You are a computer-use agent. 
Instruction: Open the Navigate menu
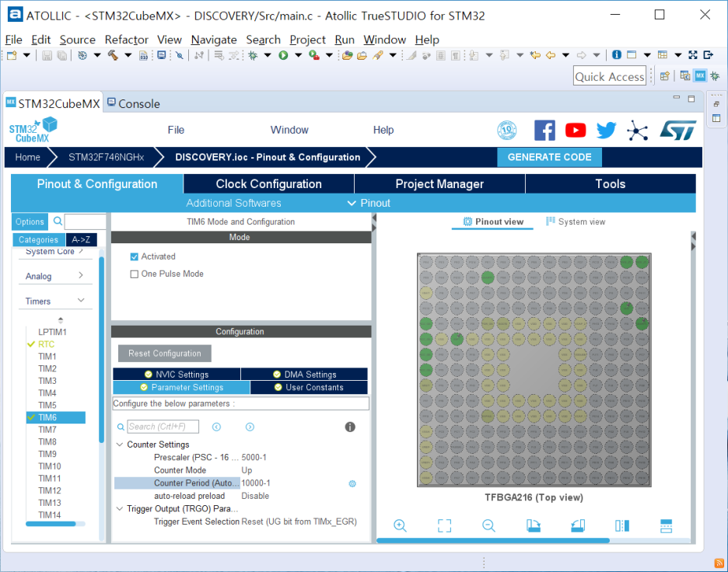point(214,40)
